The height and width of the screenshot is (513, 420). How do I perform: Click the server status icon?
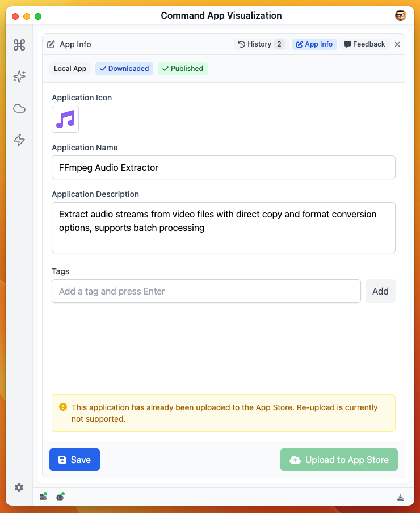click(44, 497)
